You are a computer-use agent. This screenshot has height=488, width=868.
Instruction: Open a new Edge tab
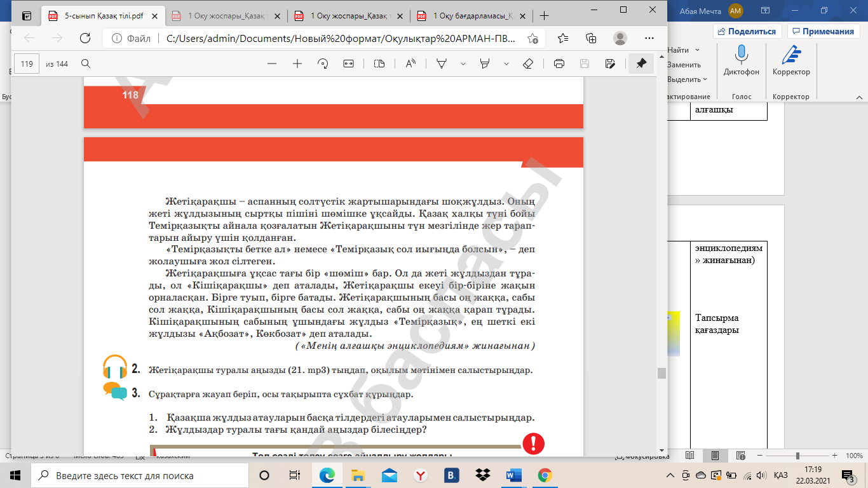(x=543, y=16)
